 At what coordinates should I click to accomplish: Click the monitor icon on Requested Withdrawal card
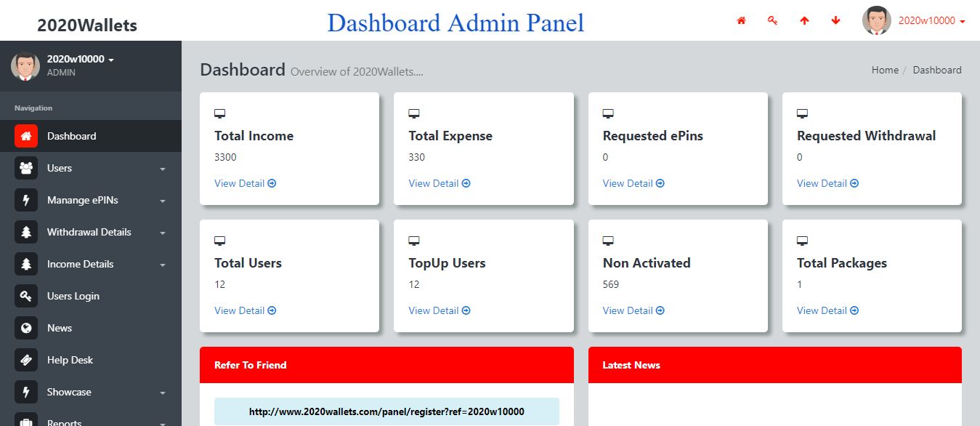pos(803,113)
